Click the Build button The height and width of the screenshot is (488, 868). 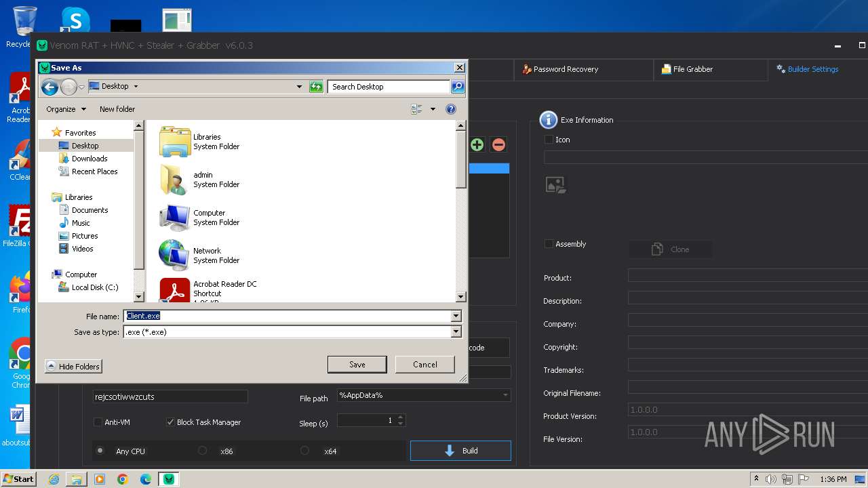click(x=460, y=451)
